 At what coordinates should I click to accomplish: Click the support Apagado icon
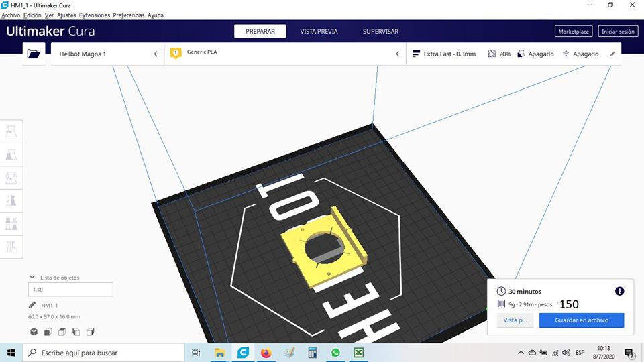(521, 54)
